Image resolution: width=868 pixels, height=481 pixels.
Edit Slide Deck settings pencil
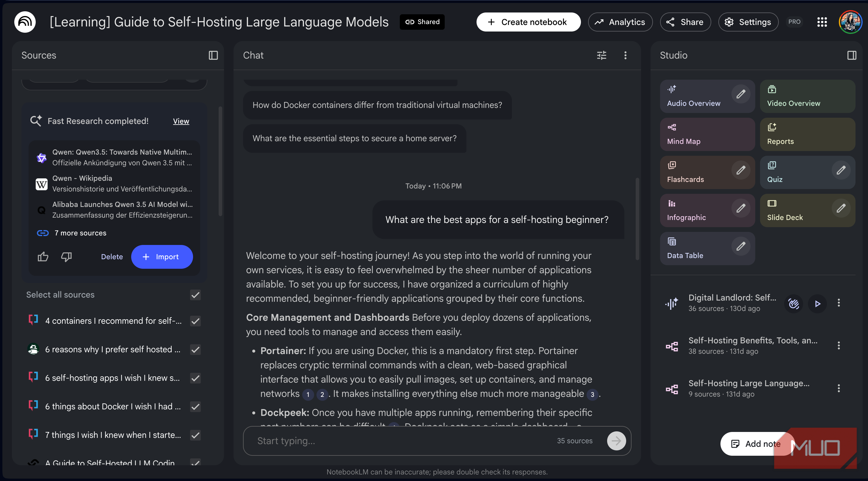(x=841, y=208)
